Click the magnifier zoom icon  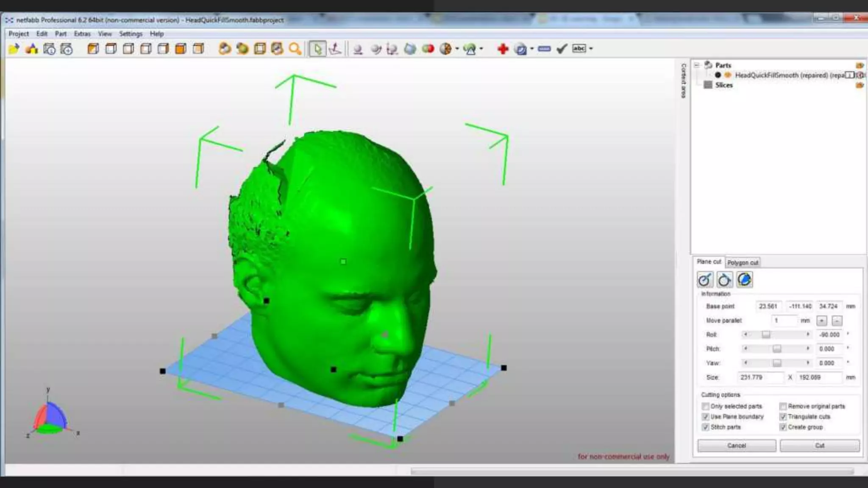click(x=295, y=49)
